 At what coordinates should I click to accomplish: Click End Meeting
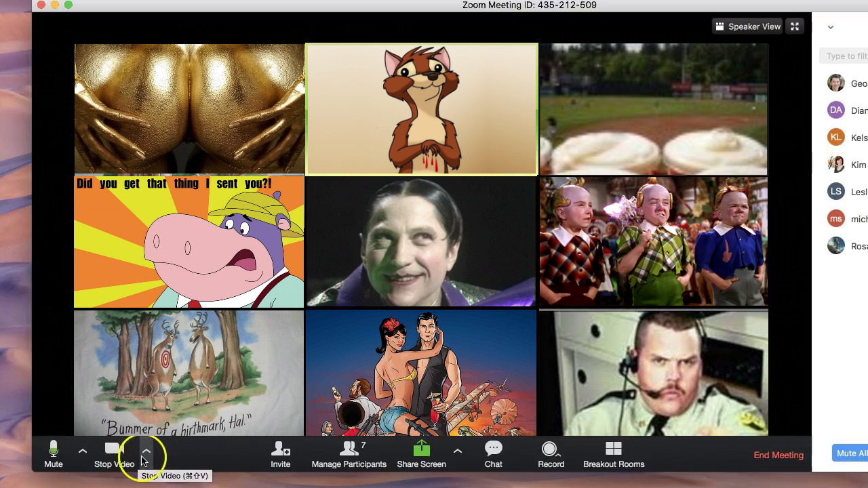point(778,455)
